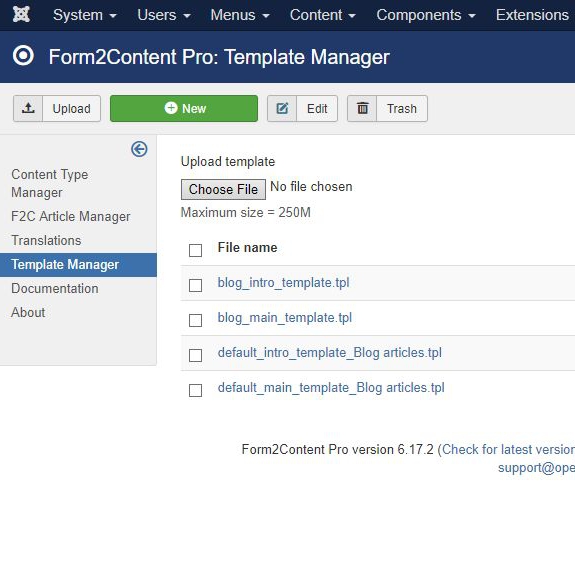Click the support email link
This screenshot has height=575, width=575.
click(536, 468)
